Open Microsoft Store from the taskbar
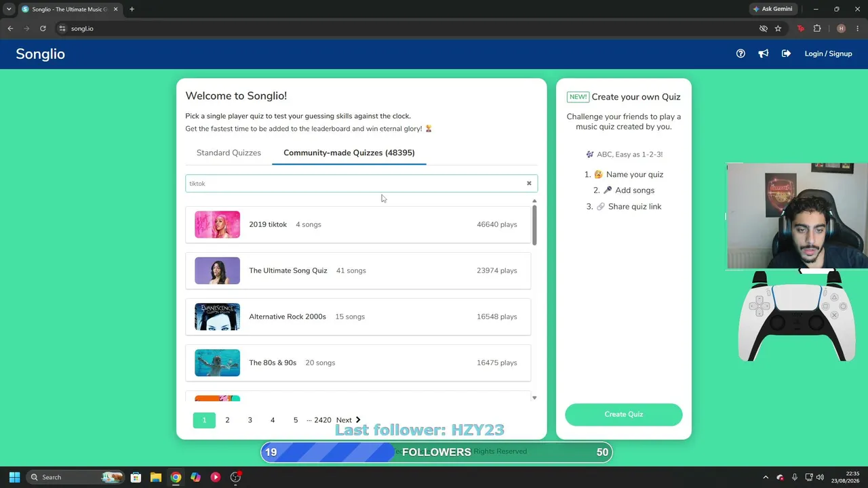868x488 pixels. (136, 477)
